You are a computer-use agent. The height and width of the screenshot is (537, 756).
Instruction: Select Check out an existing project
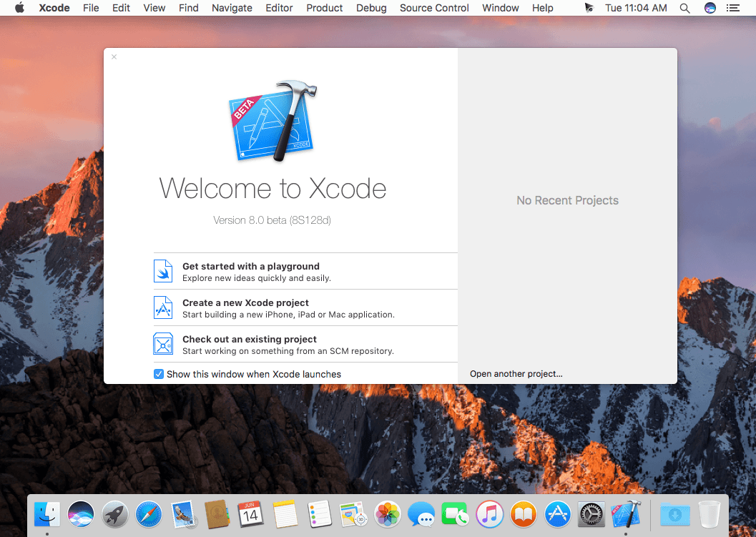coord(305,345)
